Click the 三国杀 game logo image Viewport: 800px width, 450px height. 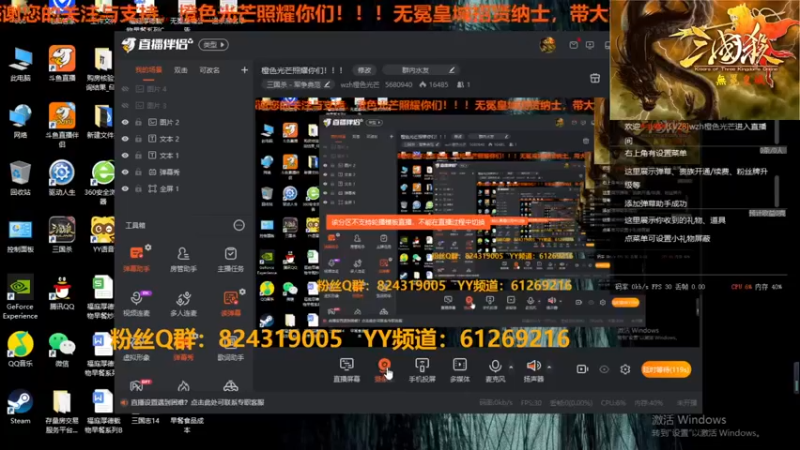(705, 60)
